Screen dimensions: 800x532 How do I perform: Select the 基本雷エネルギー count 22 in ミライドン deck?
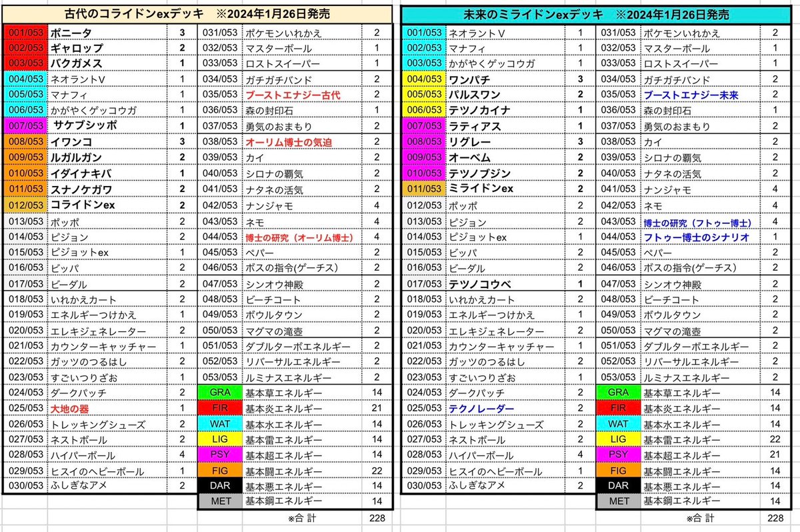(x=775, y=440)
